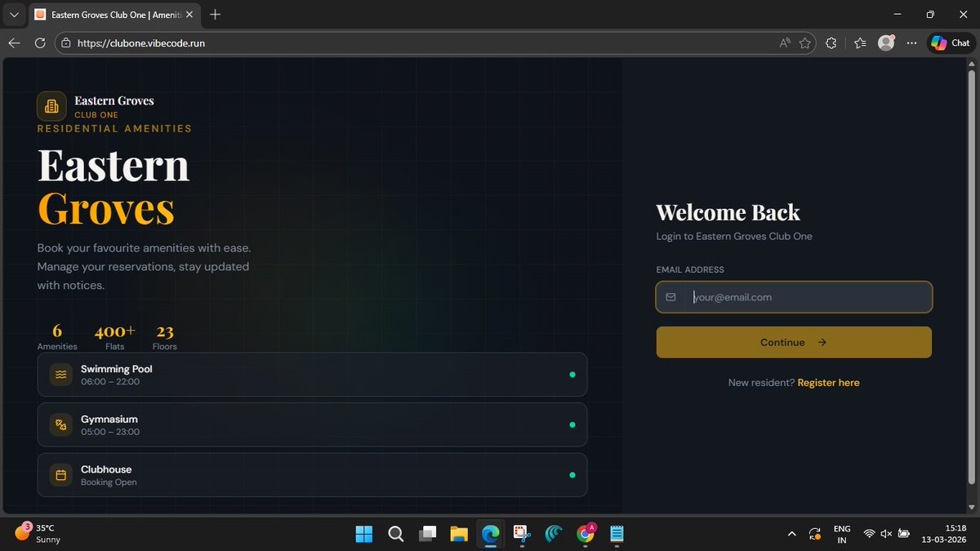The height and width of the screenshot is (551, 980).
Task: Select the Gymnasium amenity card
Action: pos(312,424)
